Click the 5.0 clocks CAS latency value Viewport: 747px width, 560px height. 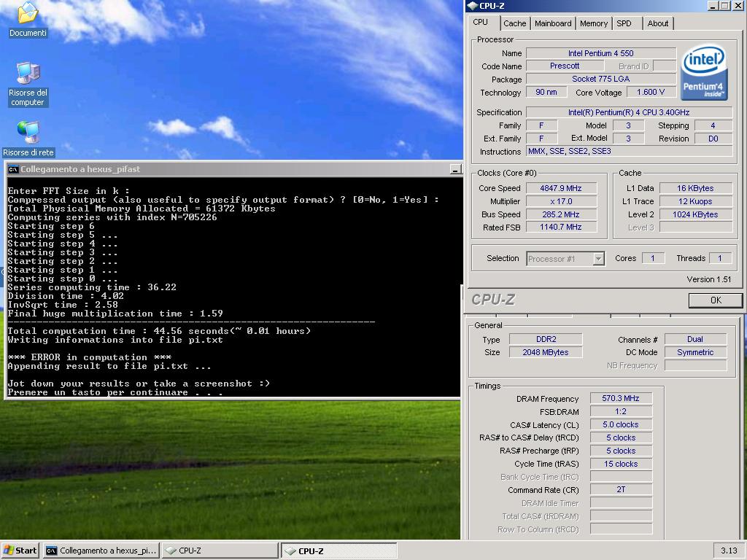pyautogui.click(x=621, y=424)
